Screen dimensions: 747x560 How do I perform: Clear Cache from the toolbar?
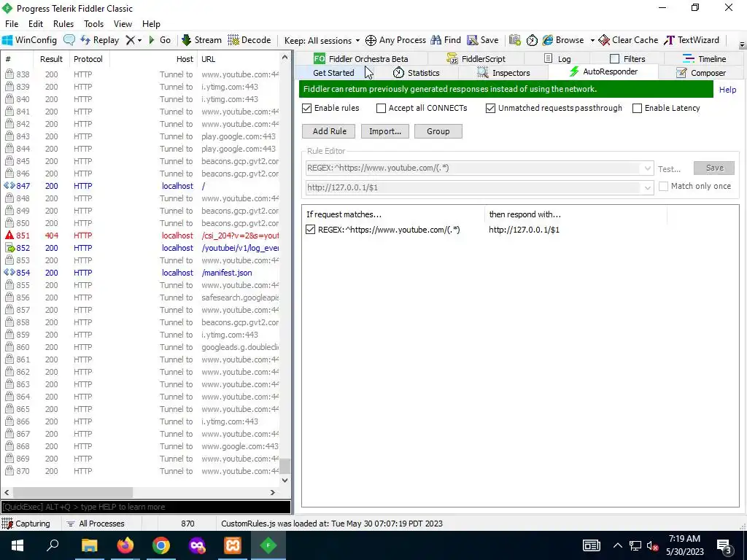[628, 40]
